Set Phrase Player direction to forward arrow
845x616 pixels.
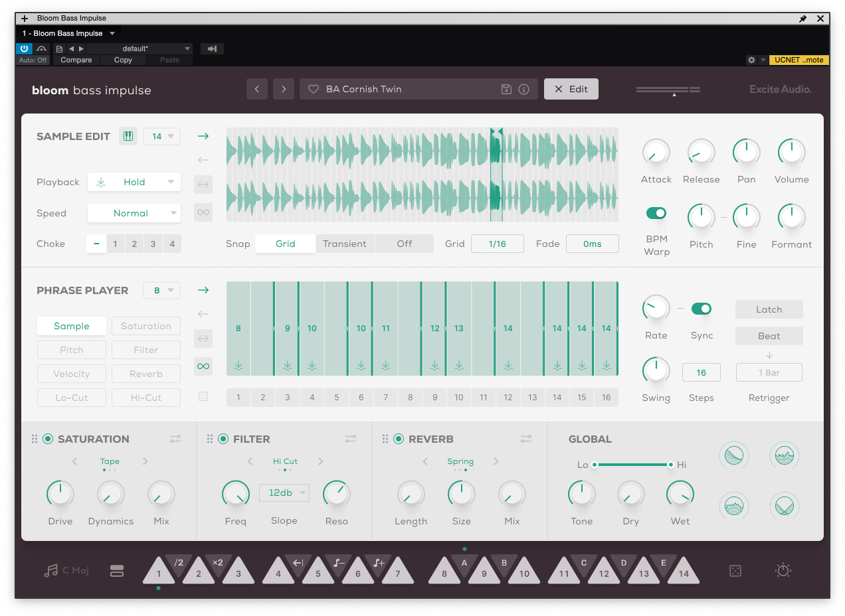pyautogui.click(x=203, y=290)
